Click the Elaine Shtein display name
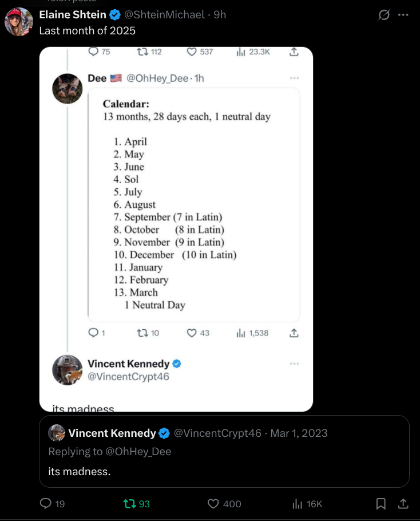Image resolution: width=420 pixels, height=521 pixels. point(73,15)
